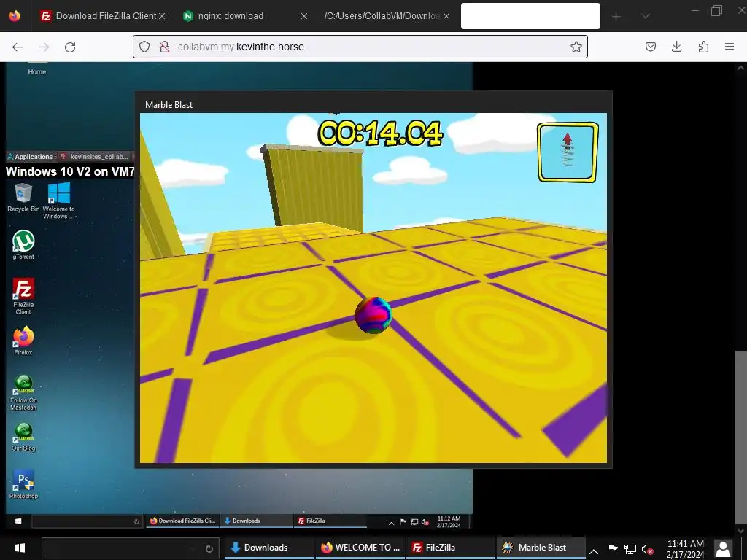Open WELCOME TO ... Firefox on outer taskbar
The height and width of the screenshot is (560, 747).
click(360, 548)
